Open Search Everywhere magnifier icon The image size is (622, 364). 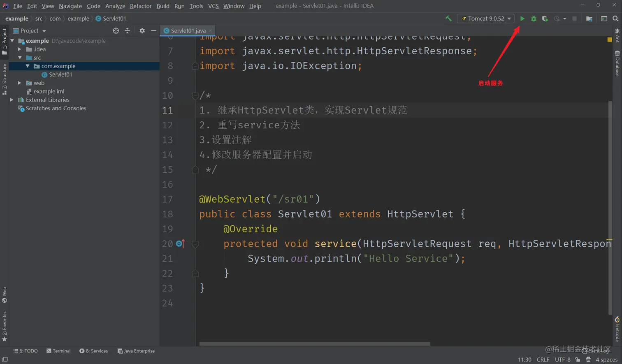pos(615,19)
